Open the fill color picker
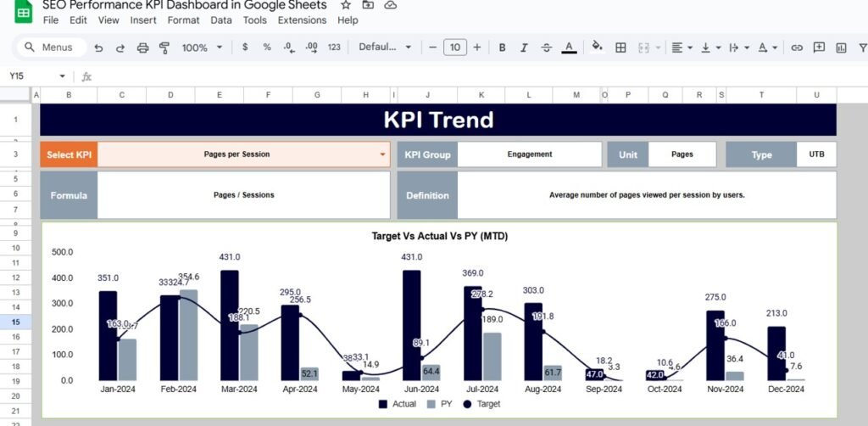 (597, 48)
